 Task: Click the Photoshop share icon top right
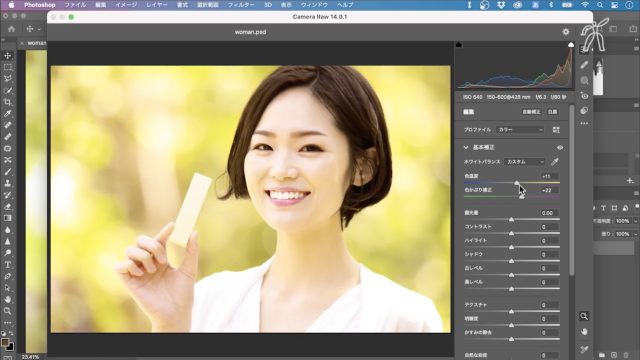coord(633,29)
